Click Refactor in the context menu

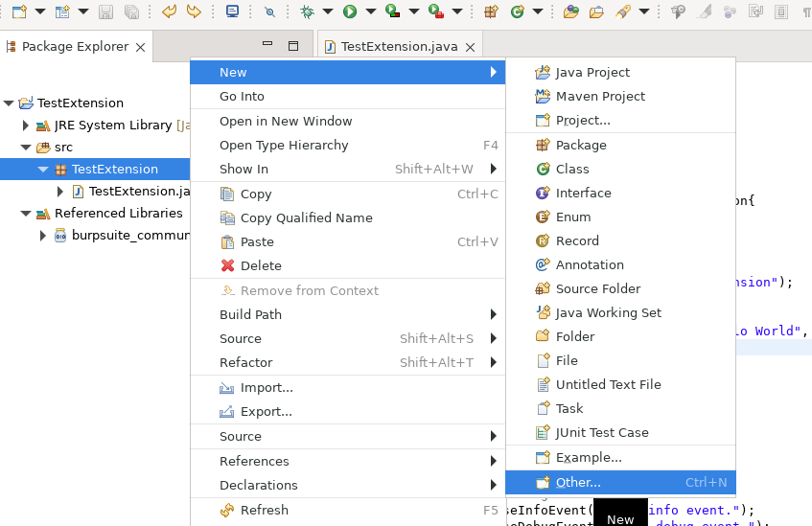click(x=245, y=362)
